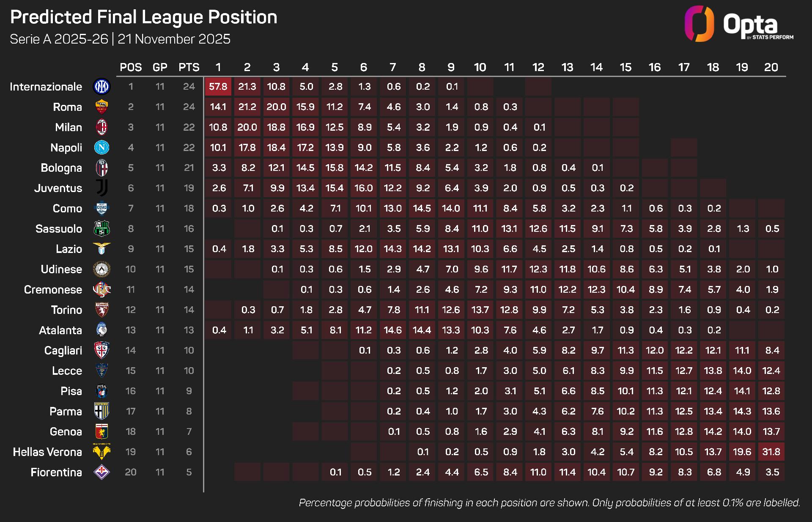The width and height of the screenshot is (812, 522).
Task: Click the Genoa club crest
Action: coord(101,431)
